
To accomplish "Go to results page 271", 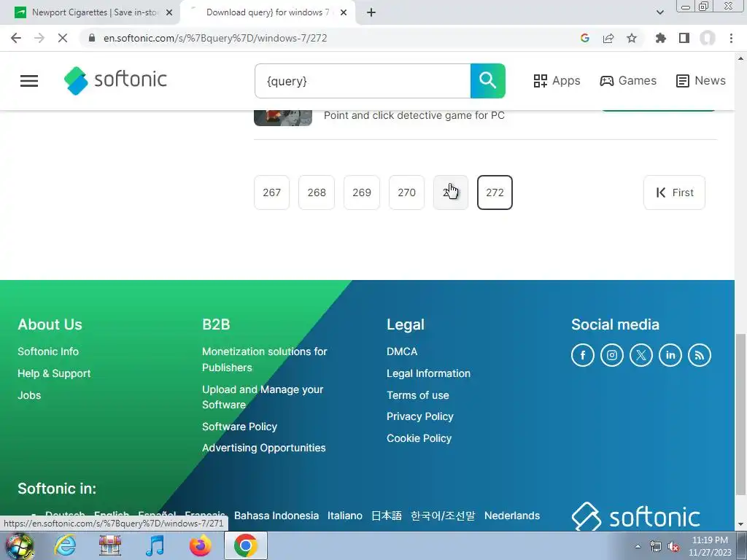I will tap(451, 192).
